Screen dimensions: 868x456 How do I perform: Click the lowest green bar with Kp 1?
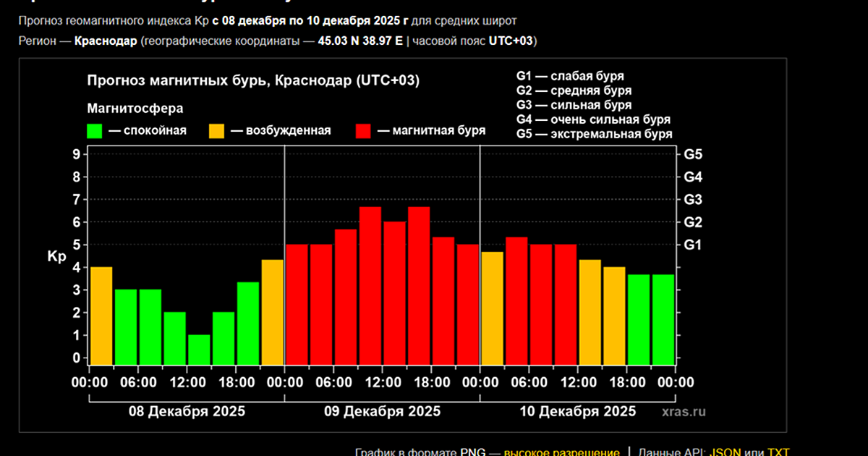[199, 350]
